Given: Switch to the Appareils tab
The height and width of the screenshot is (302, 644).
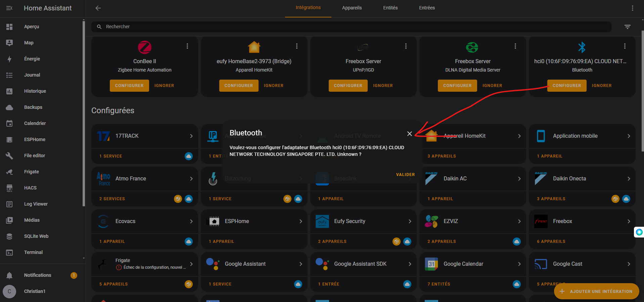Looking at the screenshot, I should [x=352, y=8].
